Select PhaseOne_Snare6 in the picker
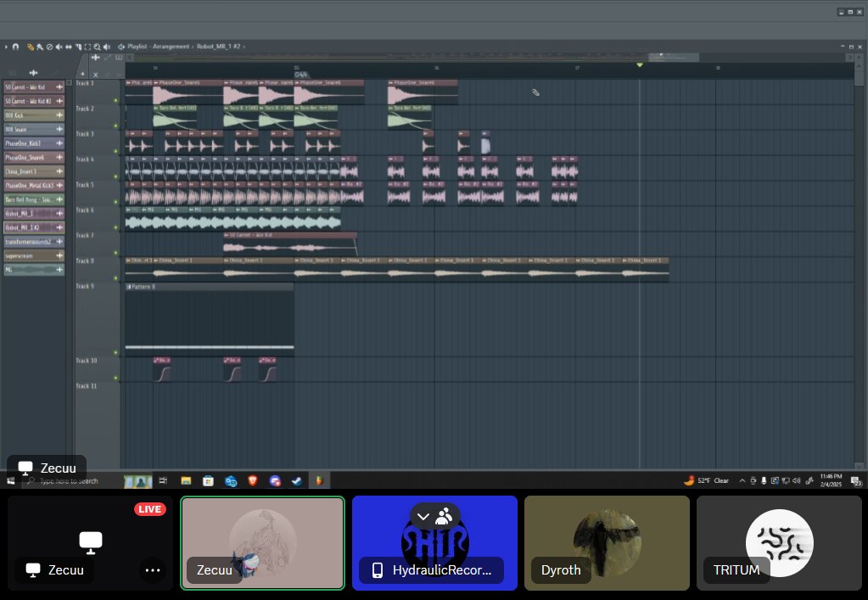868x600 pixels. [x=34, y=157]
